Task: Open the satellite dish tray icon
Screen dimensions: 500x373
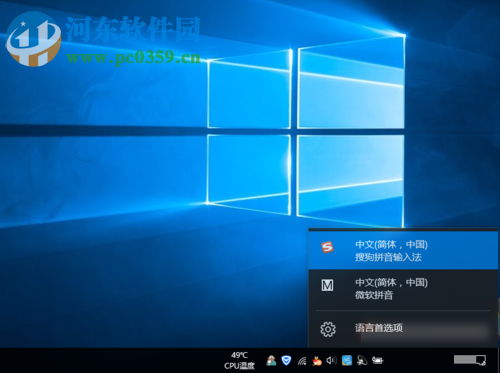Action: (362, 360)
